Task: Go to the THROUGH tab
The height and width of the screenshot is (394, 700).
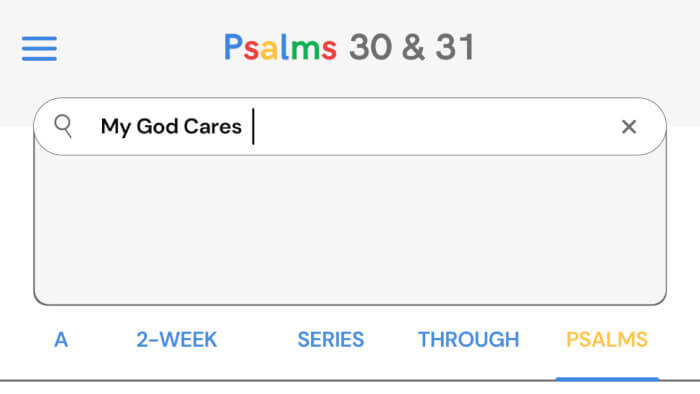Action: 468,340
